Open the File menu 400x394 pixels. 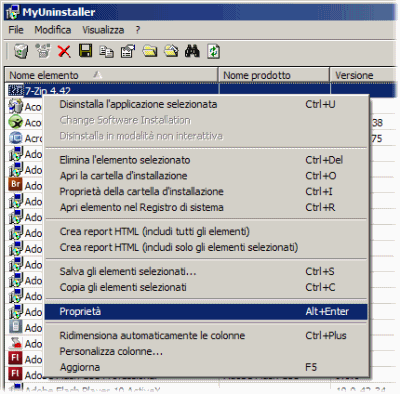pos(16,30)
